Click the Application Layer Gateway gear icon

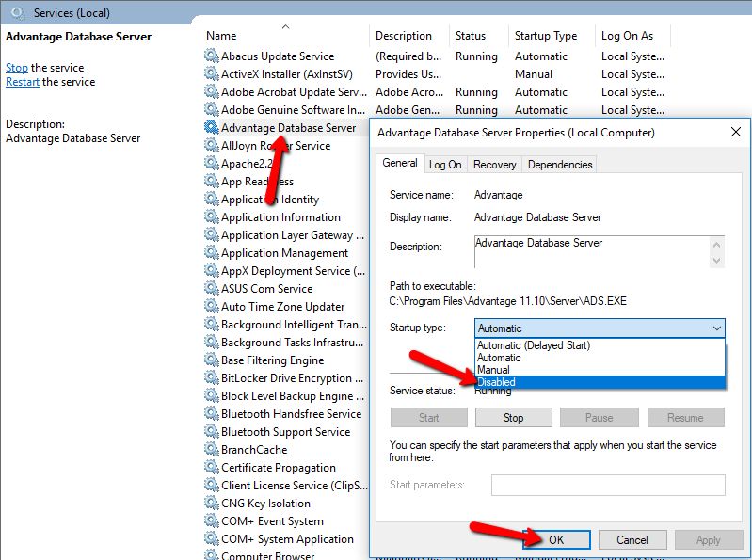point(211,234)
